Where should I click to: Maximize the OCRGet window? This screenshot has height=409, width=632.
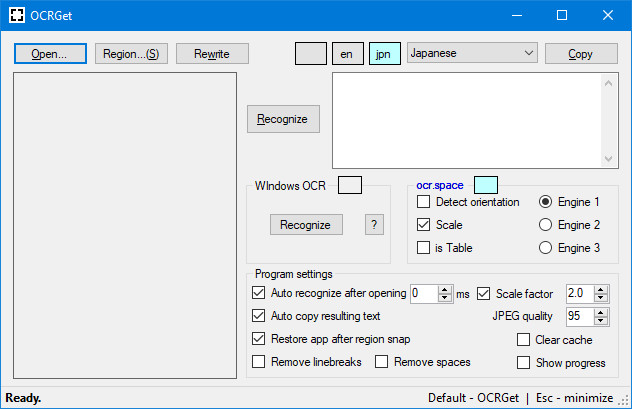[562, 15]
